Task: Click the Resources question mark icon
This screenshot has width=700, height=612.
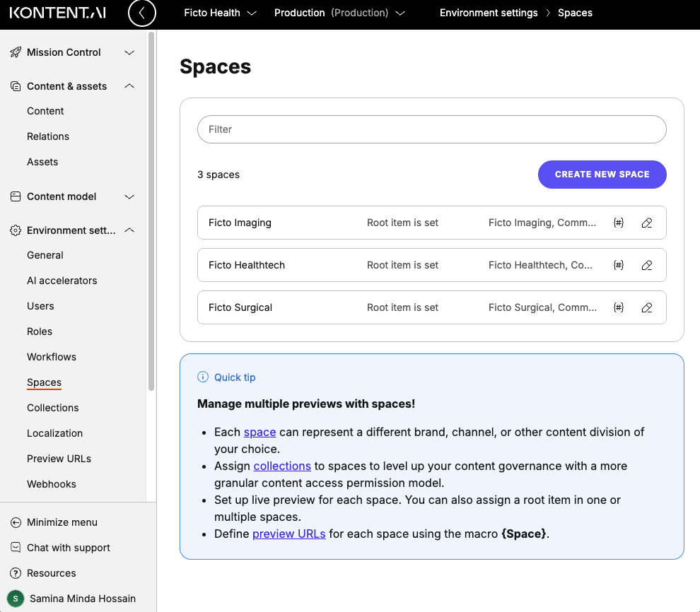Action: [x=15, y=573]
